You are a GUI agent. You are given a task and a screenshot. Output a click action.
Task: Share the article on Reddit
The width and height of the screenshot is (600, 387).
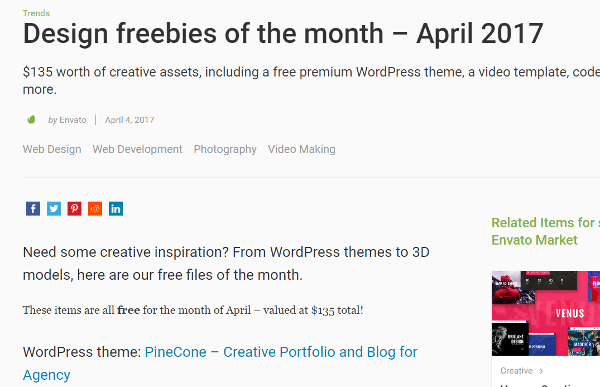[x=95, y=209]
